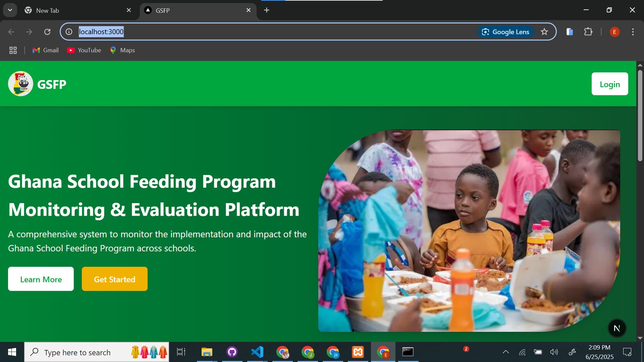Open the command prompt taskbar icon
The height and width of the screenshot is (362, 644).
coord(408,352)
